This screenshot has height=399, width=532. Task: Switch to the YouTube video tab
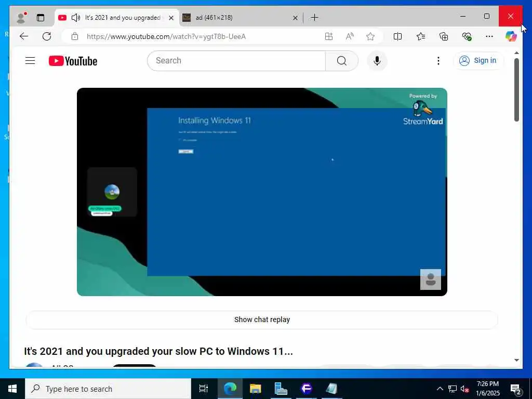(x=116, y=18)
